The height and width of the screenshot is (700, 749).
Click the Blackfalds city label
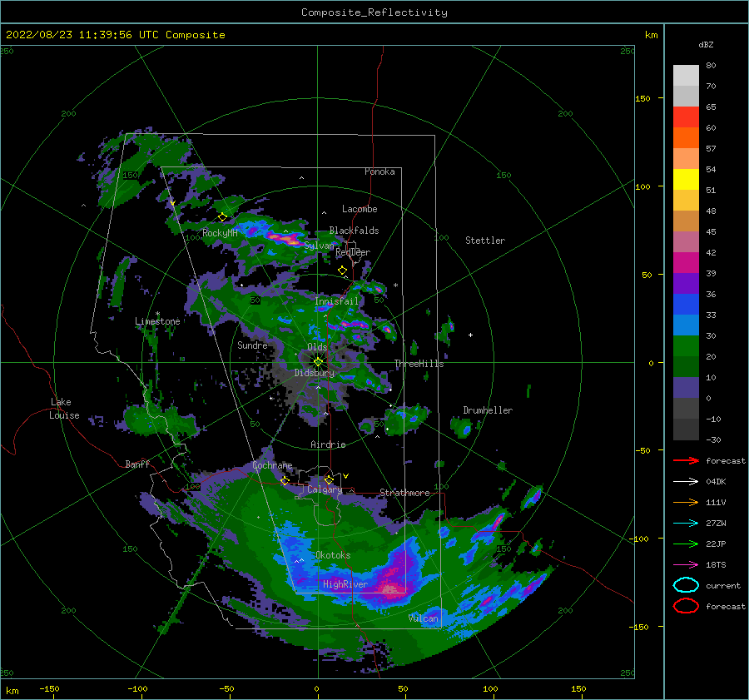(354, 231)
